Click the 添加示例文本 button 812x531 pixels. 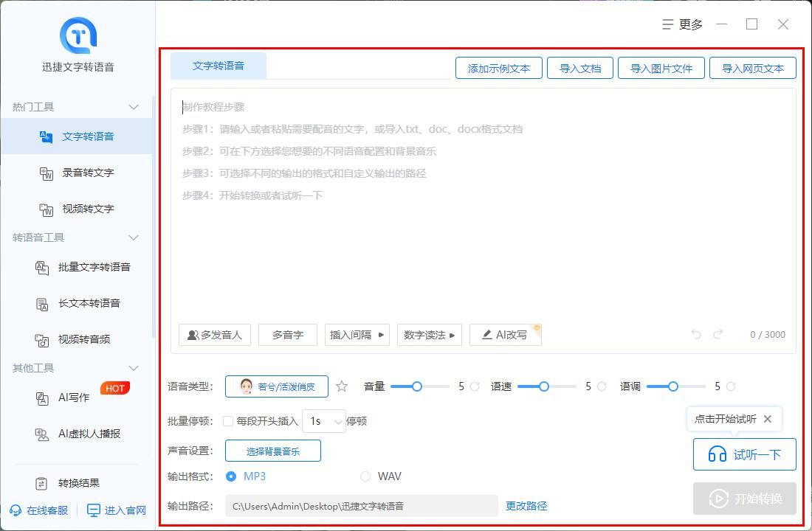499,69
